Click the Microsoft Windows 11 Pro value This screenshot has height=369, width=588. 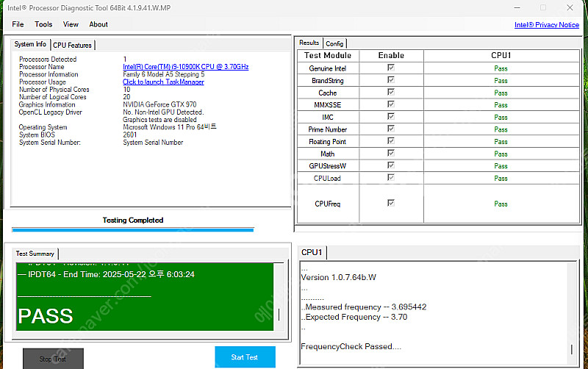pyautogui.click(x=170, y=127)
